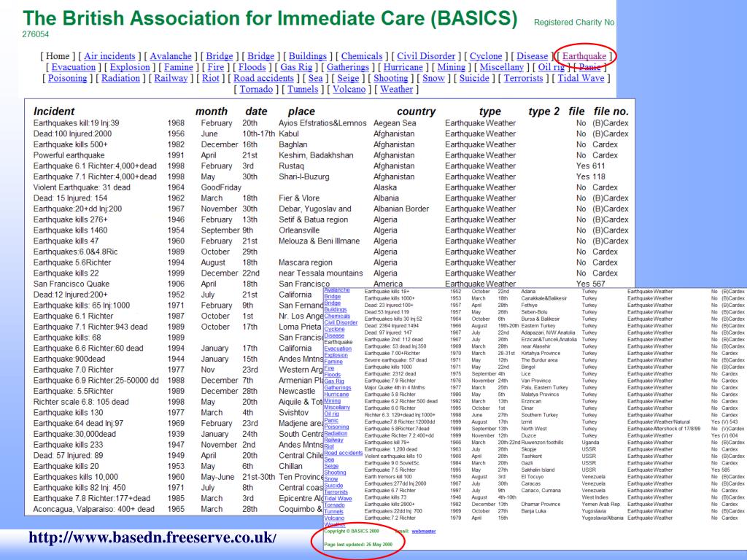
Task: Open the Tunnels link in top navigation
Action: (x=303, y=89)
